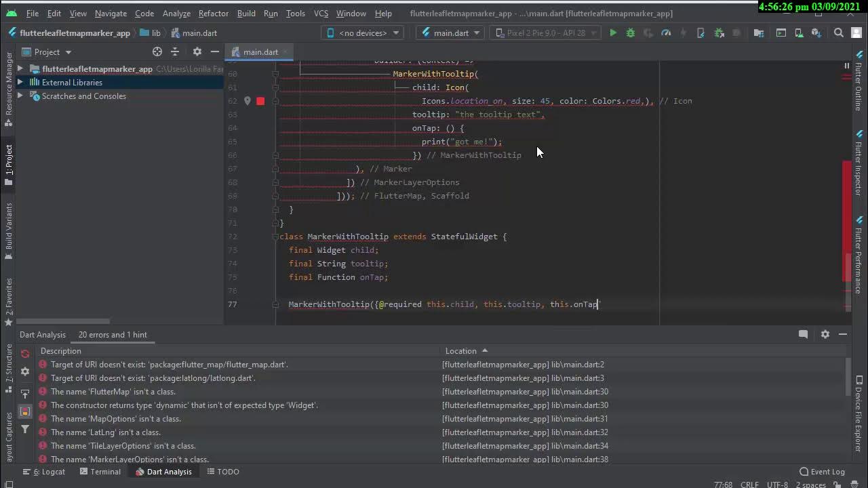
Task: Click the red breakpoint marker on line 62
Action: (x=260, y=101)
